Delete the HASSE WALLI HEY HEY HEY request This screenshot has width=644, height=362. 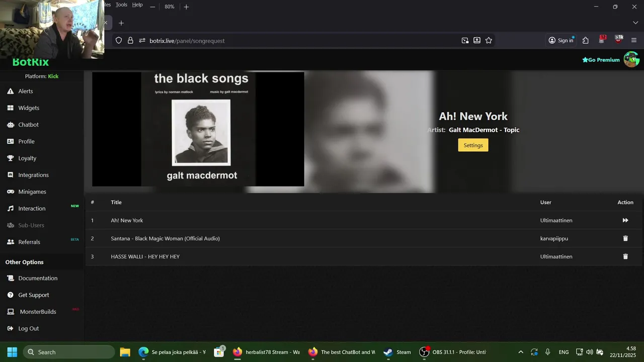(625, 256)
